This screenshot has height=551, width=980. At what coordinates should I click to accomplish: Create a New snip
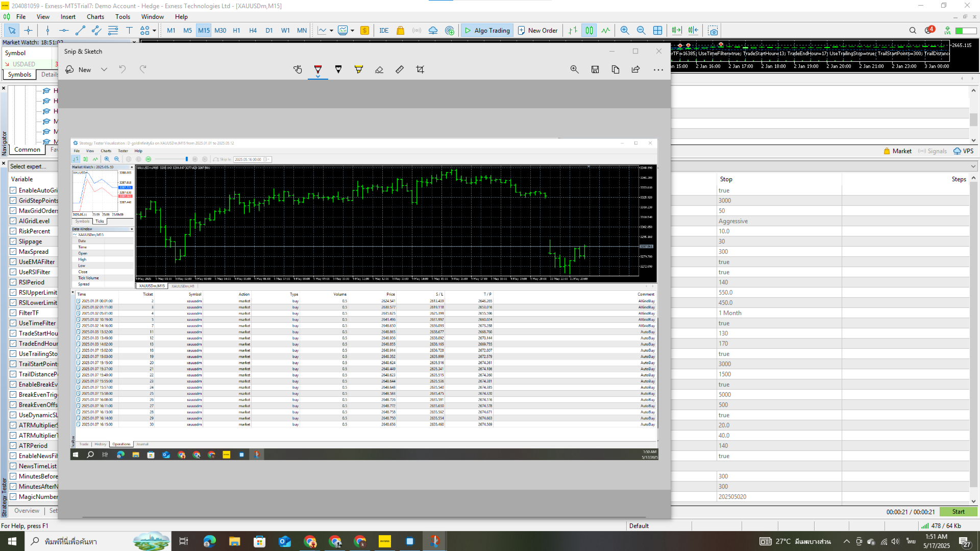point(78,69)
